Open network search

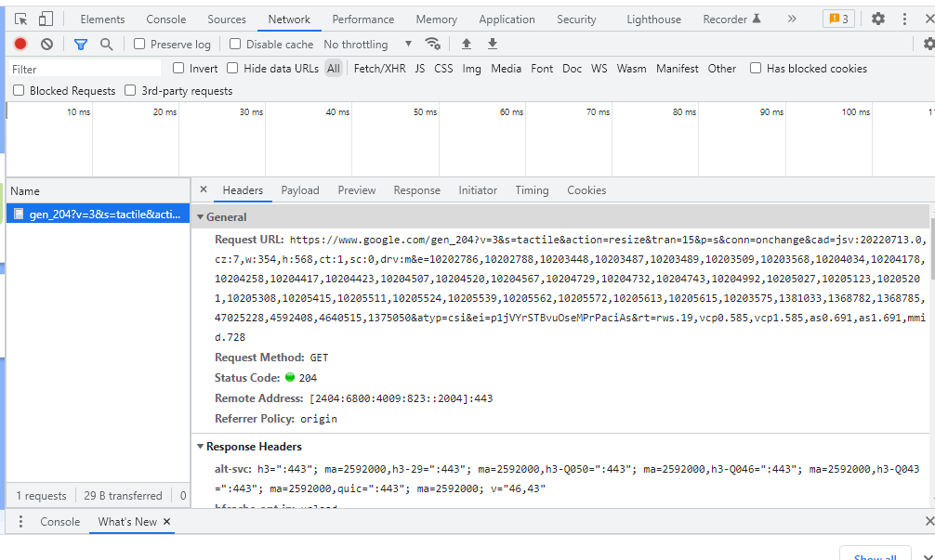tap(105, 43)
